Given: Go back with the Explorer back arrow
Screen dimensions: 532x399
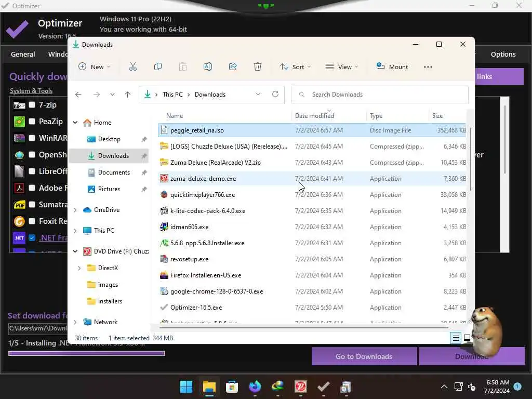Looking at the screenshot, I should (78, 95).
